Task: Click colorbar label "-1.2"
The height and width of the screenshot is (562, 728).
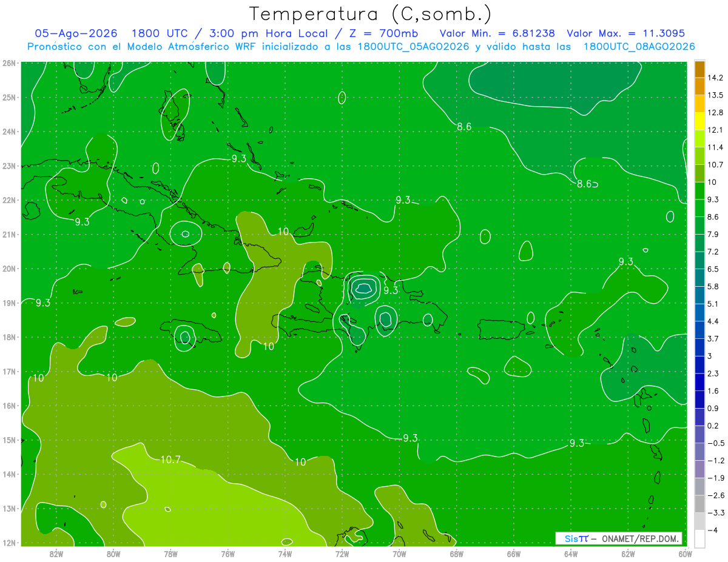Action: [x=715, y=460]
